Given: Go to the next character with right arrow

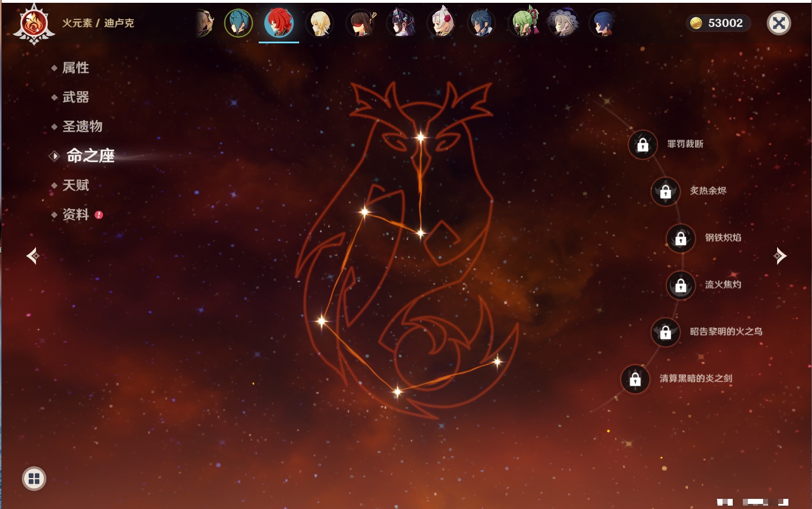Looking at the screenshot, I should click(780, 256).
